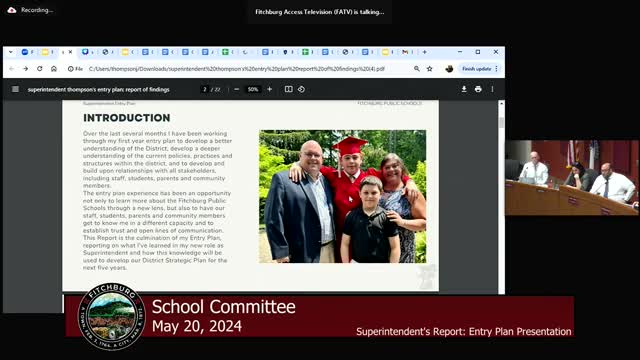Click the address bar URL field
The height and width of the screenshot is (360, 640).
(237, 69)
